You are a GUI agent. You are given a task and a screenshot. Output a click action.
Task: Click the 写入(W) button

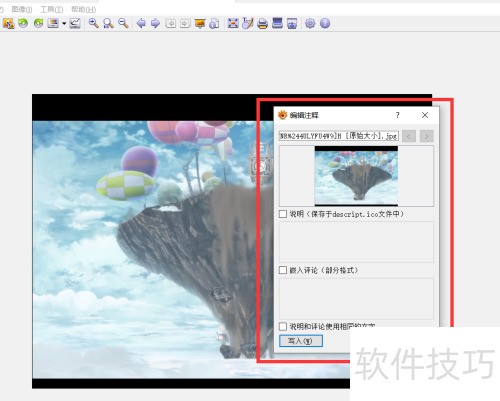(301, 341)
